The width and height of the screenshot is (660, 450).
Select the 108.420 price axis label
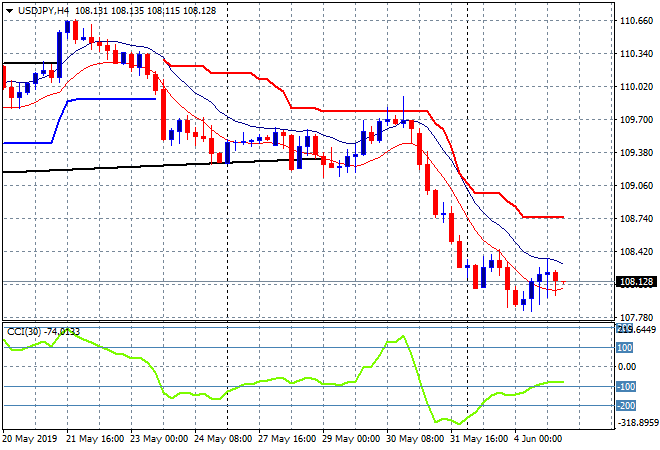point(636,252)
